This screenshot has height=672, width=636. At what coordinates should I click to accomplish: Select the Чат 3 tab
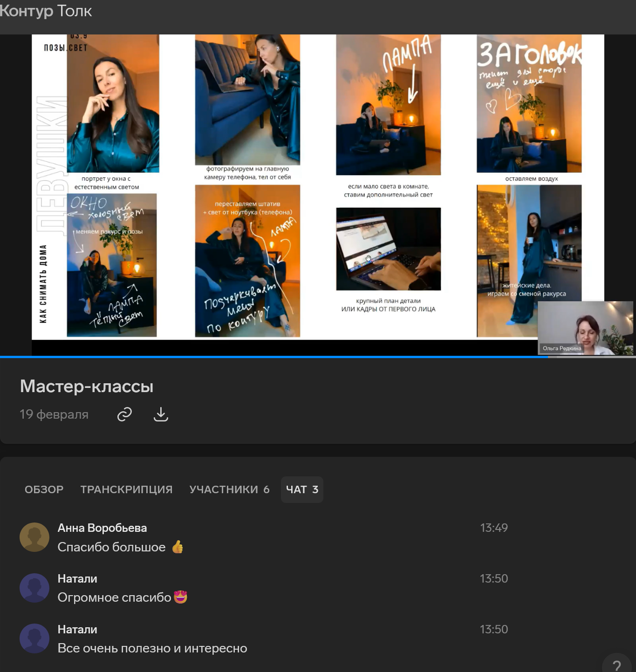click(302, 489)
